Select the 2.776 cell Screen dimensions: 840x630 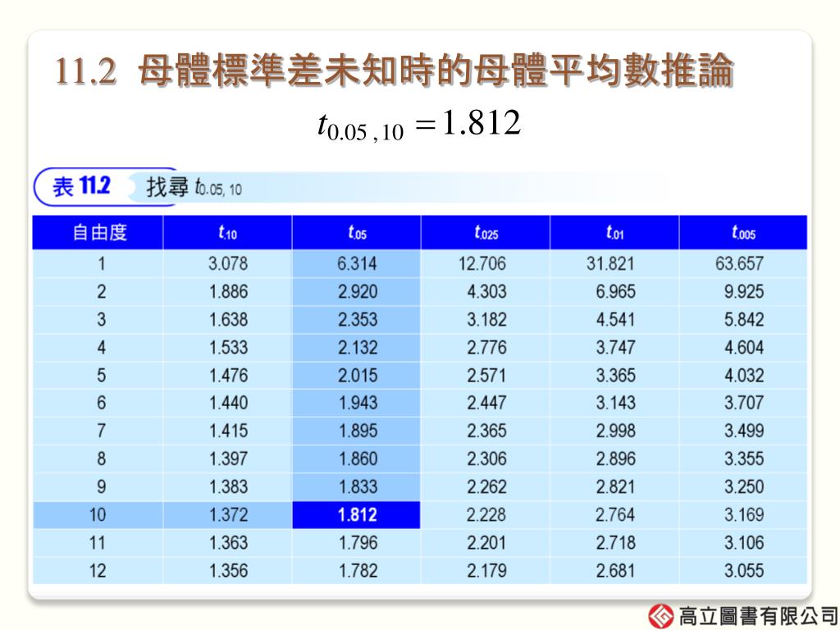point(486,347)
